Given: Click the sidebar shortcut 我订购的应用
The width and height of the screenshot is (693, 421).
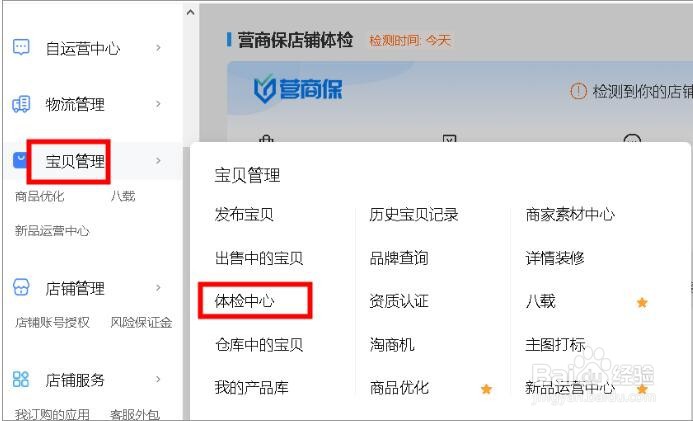Looking at the screenshot, I should click(52, 414).
